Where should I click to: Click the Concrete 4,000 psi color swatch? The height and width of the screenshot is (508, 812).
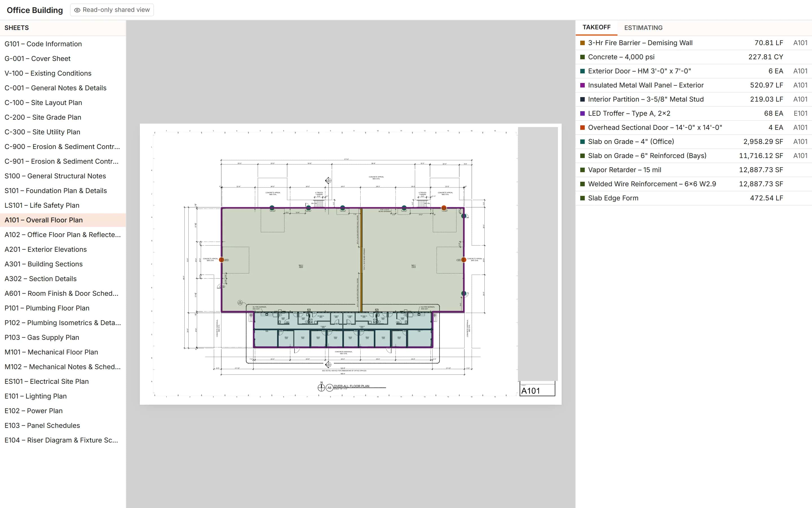pyautogui.click(x=582, y=57)
